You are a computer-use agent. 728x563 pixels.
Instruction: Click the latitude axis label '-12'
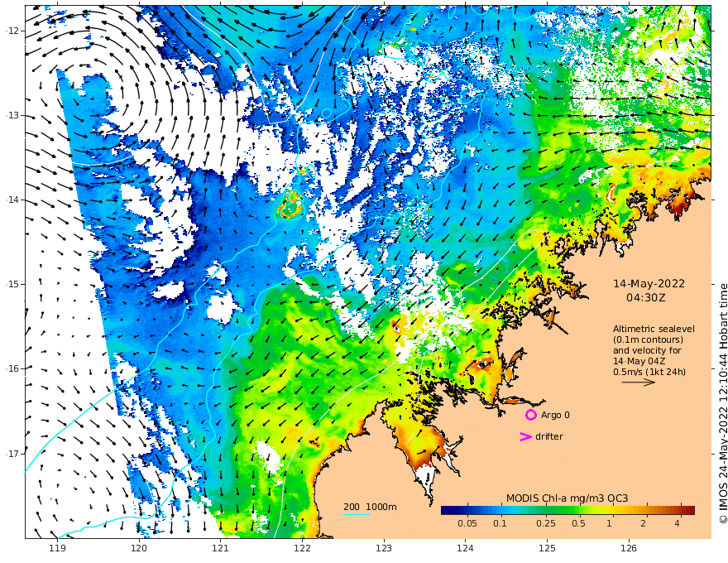pyautogui.click(x=12, y=31)
